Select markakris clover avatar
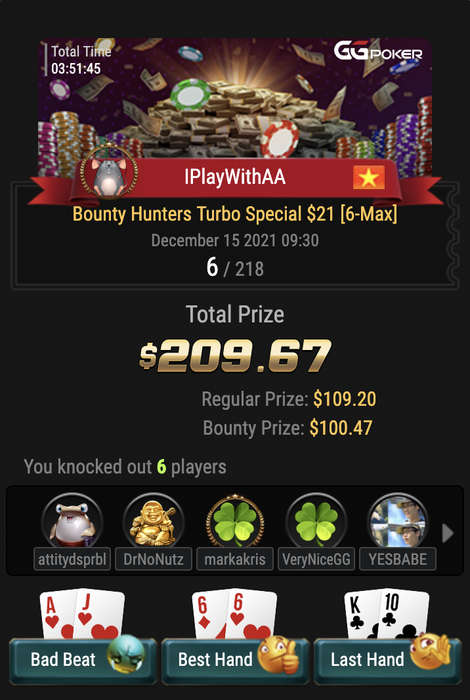Screen dimensions: 470x700 [235, 521]
